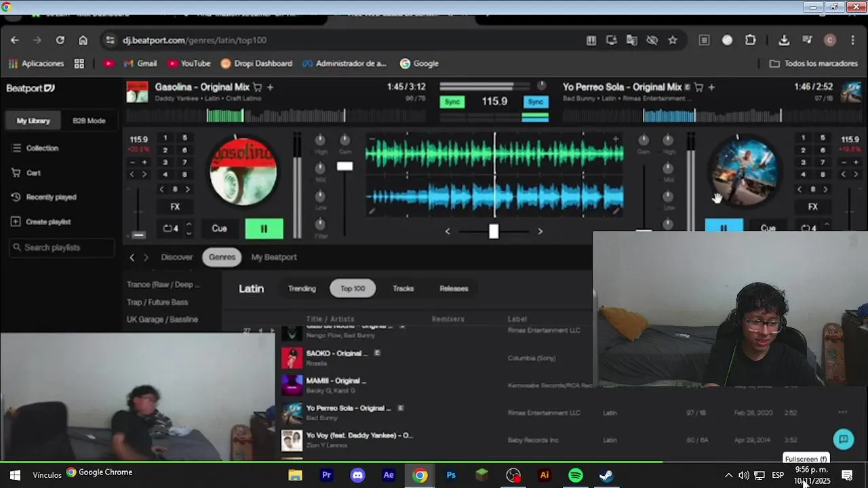Click left deck Gain knob
The width and height of the screenshot is (868, 488).
344,140
